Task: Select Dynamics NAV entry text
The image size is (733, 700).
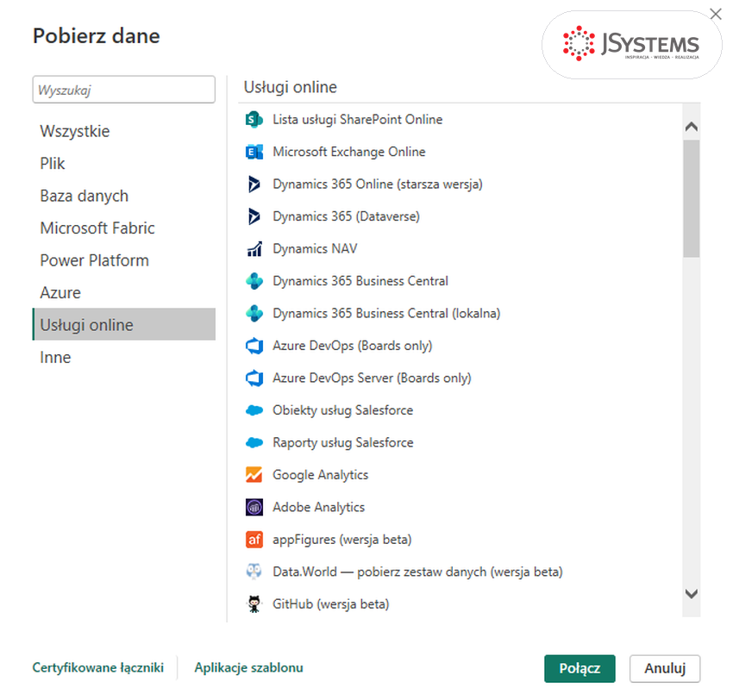Action: (315, 248)
